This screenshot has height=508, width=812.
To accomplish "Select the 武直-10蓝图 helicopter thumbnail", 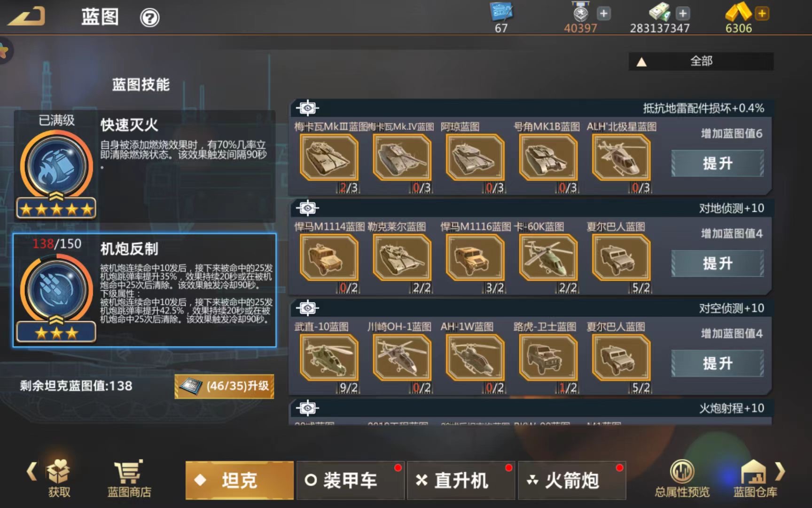I will coord(329,357).
